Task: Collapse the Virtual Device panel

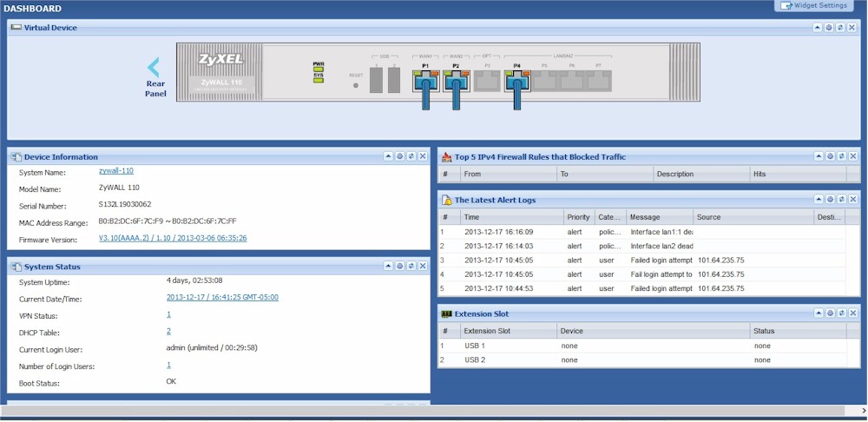Action: tap(817, 27)
